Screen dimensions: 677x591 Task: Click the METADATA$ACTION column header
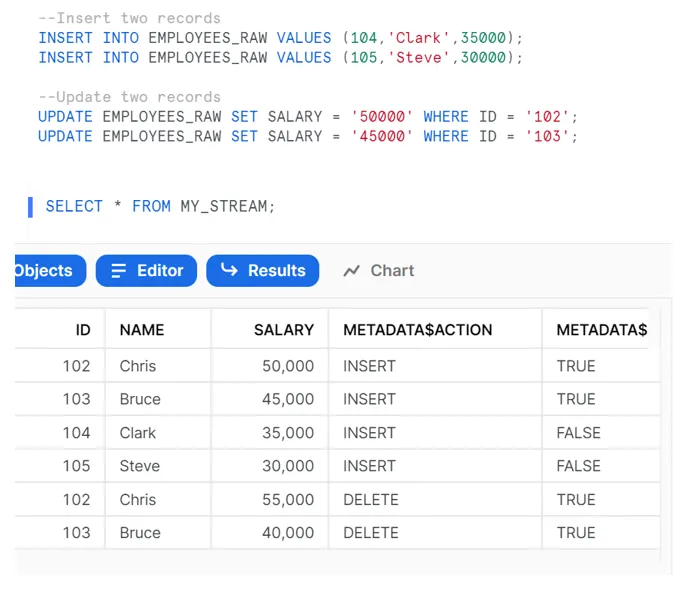point(417,330)
